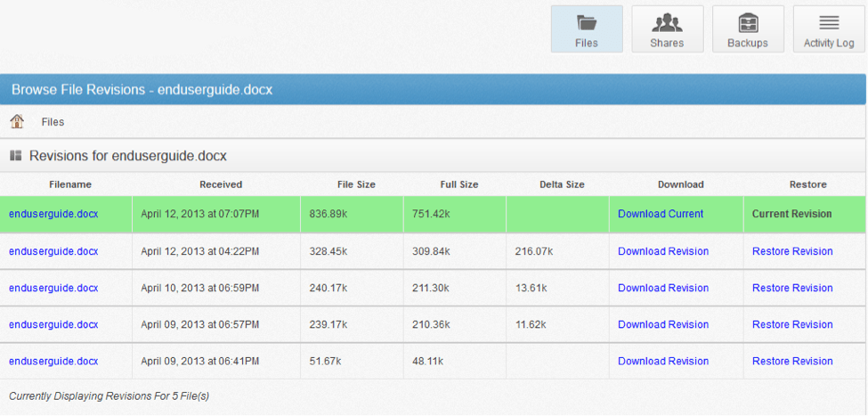Click the Restore column header

808,184
